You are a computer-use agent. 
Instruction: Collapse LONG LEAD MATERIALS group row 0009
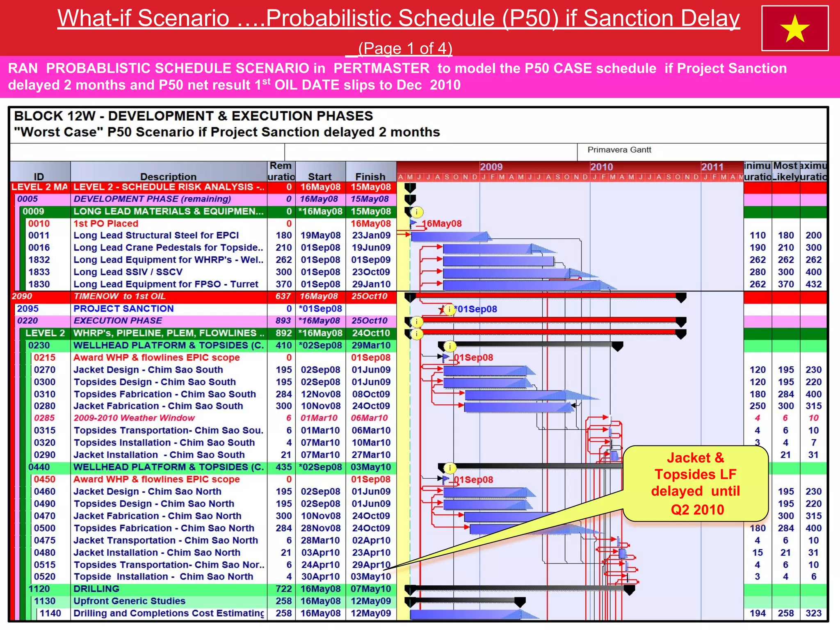coord(33,212)
